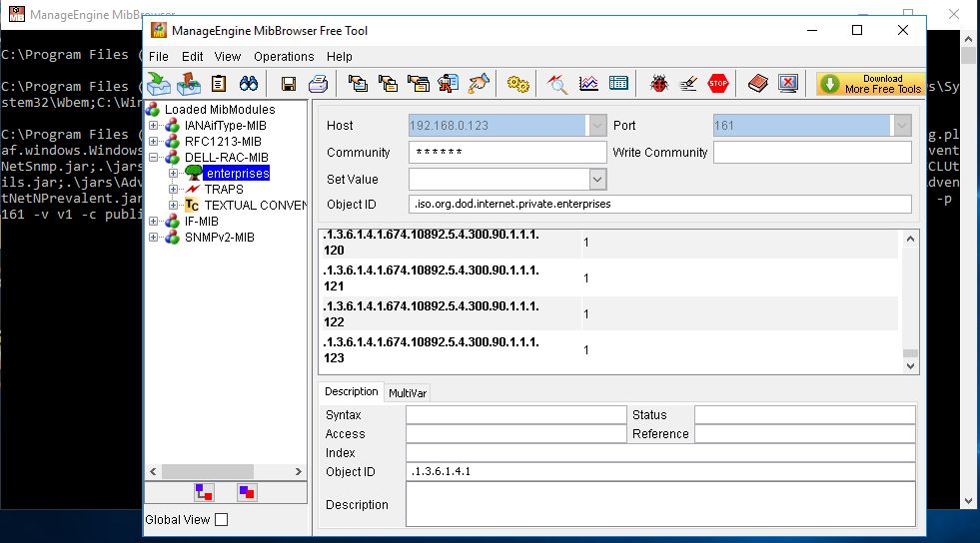Enable the Global View checkbox
This screenshot has height=543, width=980.
[x=221, y=519]
